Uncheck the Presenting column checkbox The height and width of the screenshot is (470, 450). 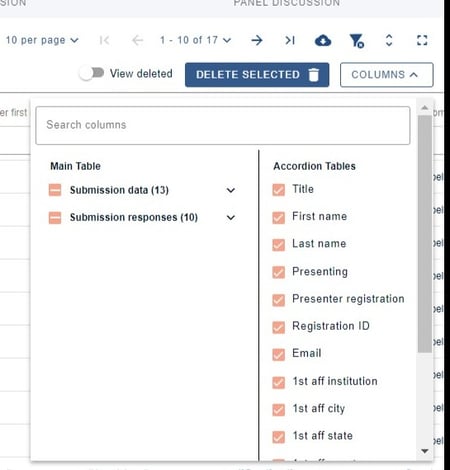[278, 272]
